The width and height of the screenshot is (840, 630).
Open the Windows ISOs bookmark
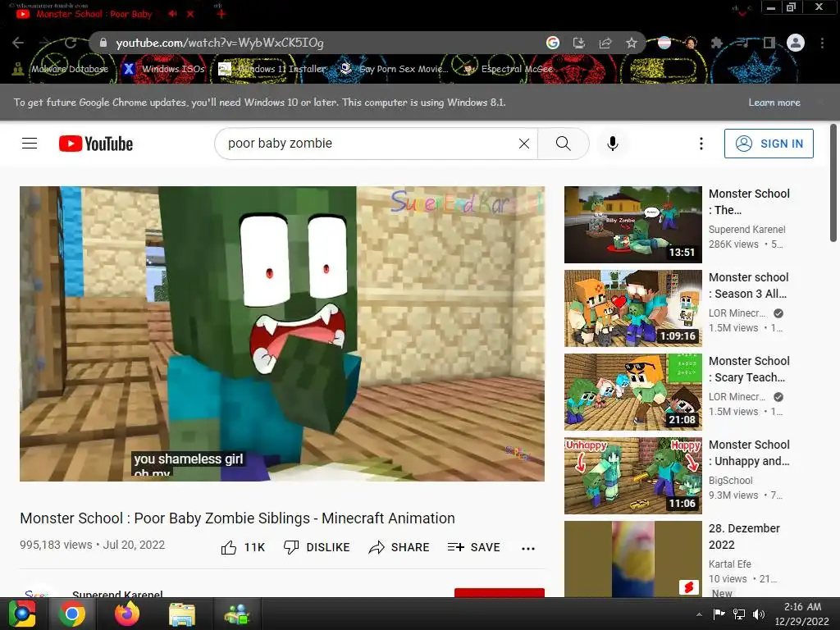click(163, 69)
